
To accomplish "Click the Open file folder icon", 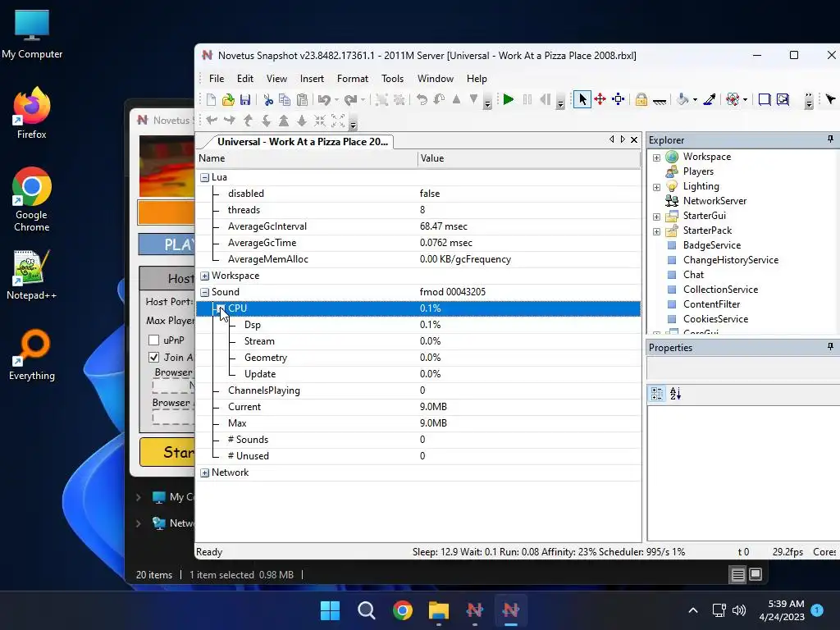I will [228, 99].
